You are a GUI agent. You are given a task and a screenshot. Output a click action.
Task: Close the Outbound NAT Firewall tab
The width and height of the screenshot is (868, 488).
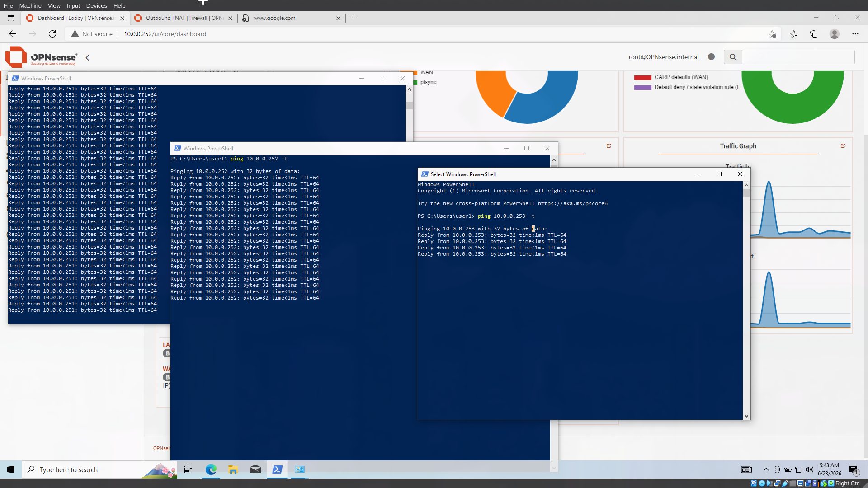tap(230, 18)
